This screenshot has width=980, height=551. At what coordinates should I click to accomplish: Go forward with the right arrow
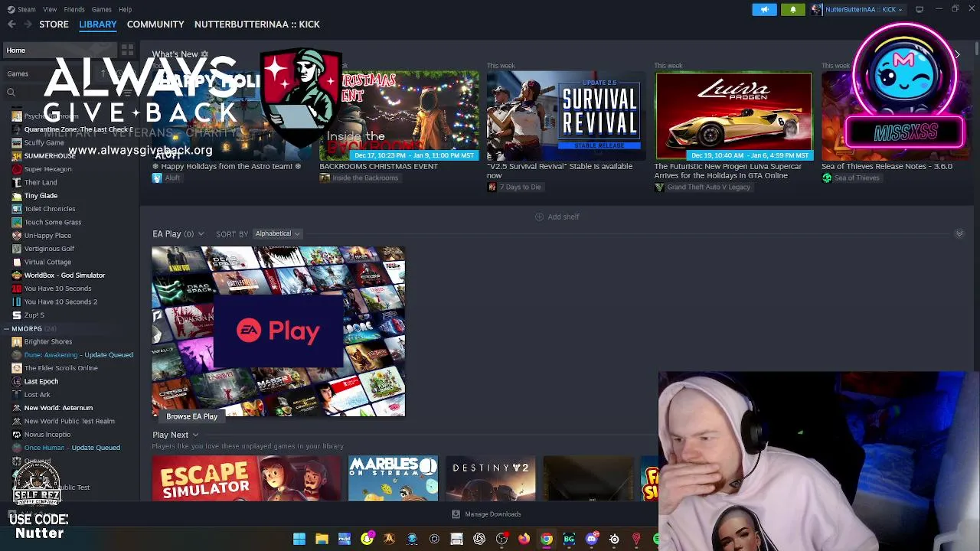tap(28, 24)
